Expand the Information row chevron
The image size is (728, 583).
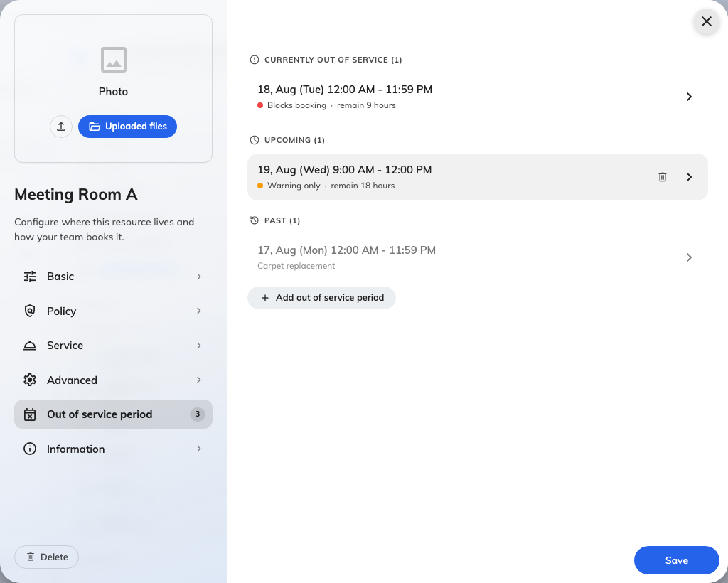tap(199, 449)
